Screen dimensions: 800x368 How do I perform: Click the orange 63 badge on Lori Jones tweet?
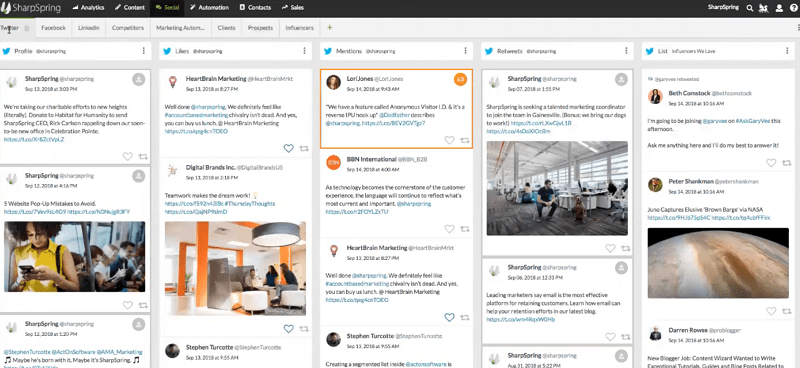[x=460, y=80]
